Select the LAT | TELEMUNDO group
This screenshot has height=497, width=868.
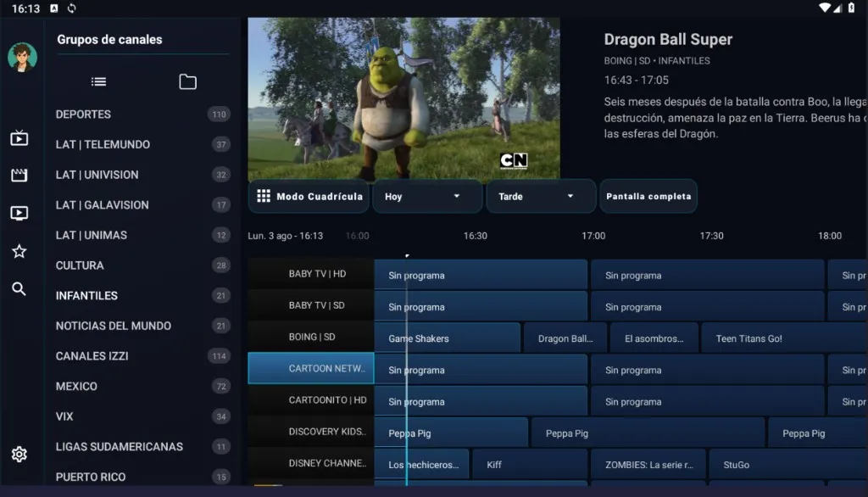tap(142, 145)
